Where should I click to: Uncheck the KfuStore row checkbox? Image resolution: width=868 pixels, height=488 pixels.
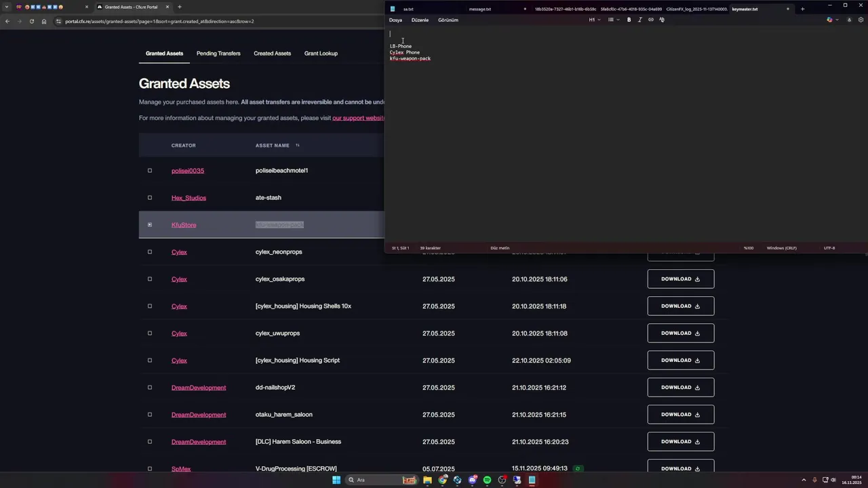(x=150, y=224)
